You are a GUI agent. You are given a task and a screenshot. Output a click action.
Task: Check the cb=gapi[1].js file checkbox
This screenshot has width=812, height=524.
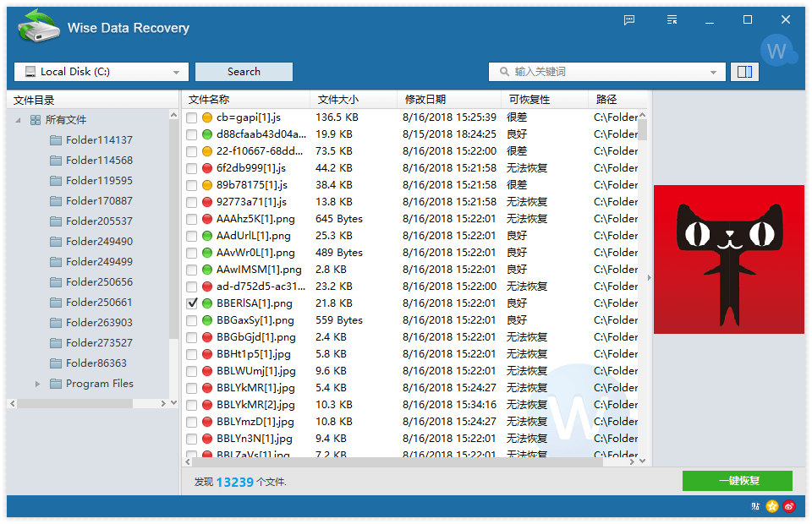pyautogui.click(x=192, y=118)
